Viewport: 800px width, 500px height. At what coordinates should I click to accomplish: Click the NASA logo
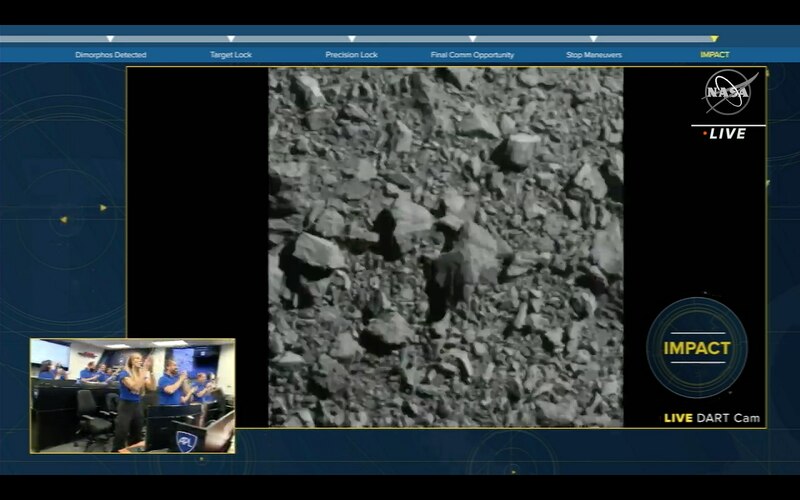click(x=729, y=92)
